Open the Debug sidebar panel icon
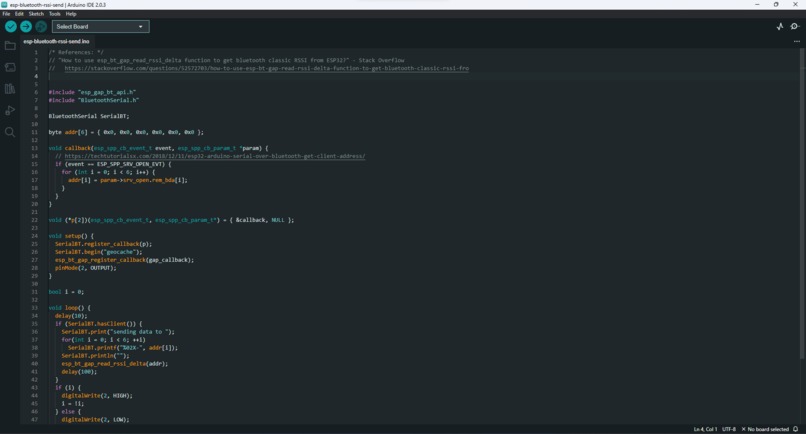Viewport: 806px width, 434px height. 10,111
